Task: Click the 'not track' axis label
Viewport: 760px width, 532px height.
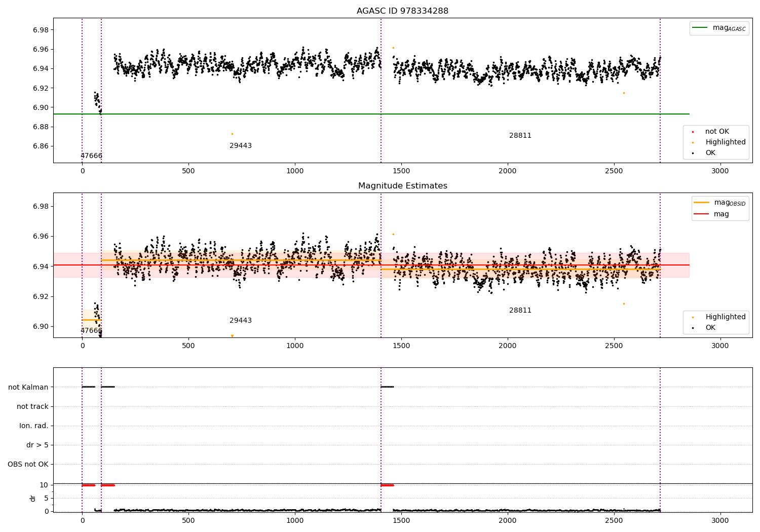Action: coord(32,406)
